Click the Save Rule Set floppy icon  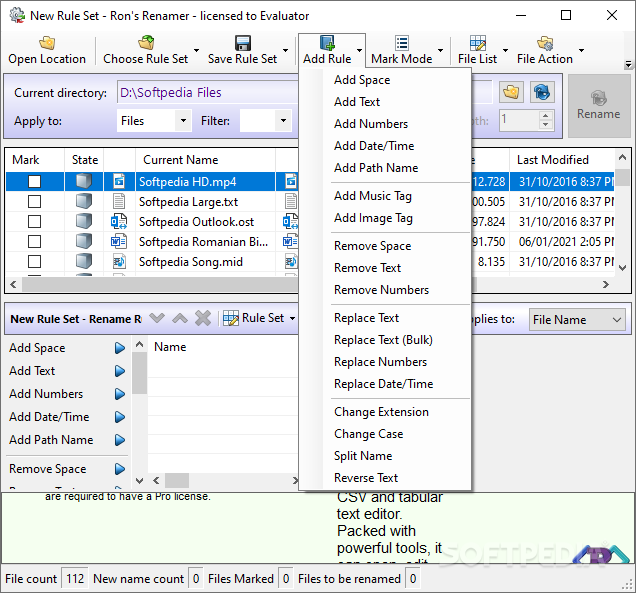243,43
